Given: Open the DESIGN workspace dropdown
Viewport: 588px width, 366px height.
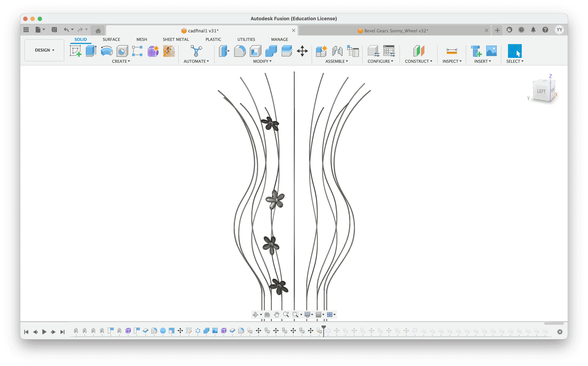Looking at the screenshot, I should coord(44,50).
